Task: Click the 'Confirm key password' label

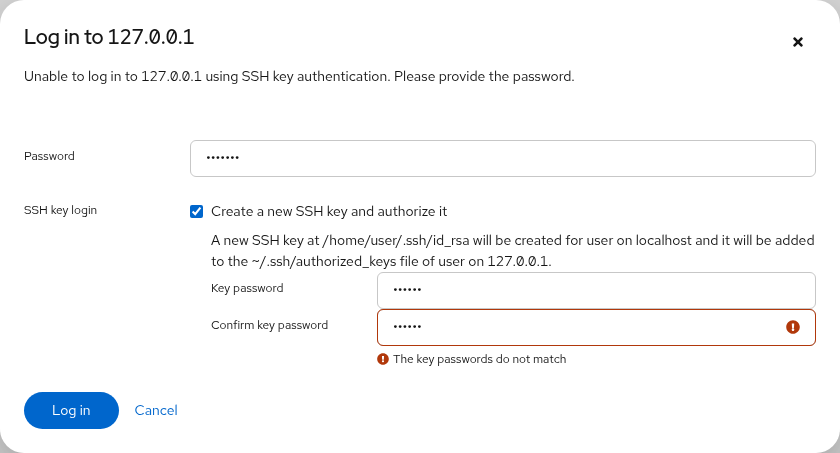Action: pyautogui.click(x=269, y=325)
